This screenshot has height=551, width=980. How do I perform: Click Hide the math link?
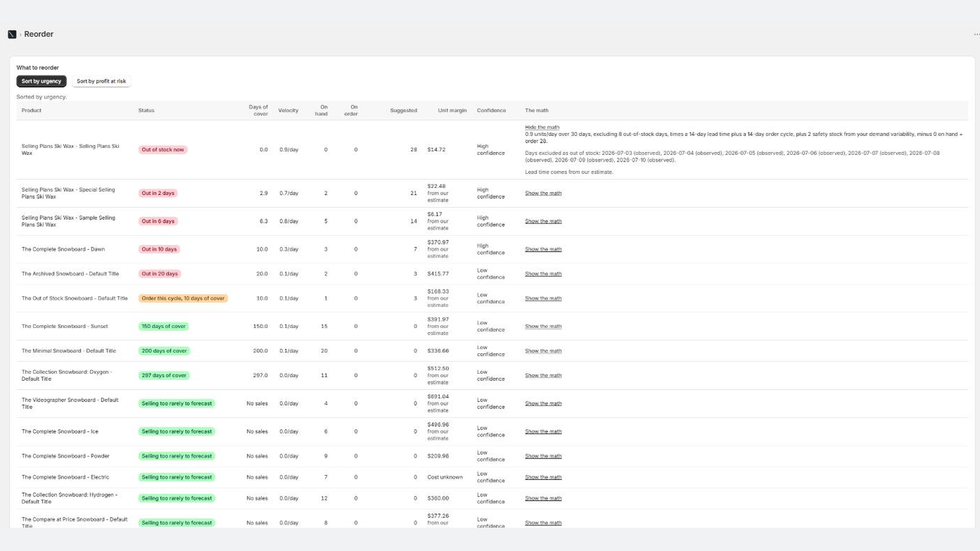coord(542,127)
